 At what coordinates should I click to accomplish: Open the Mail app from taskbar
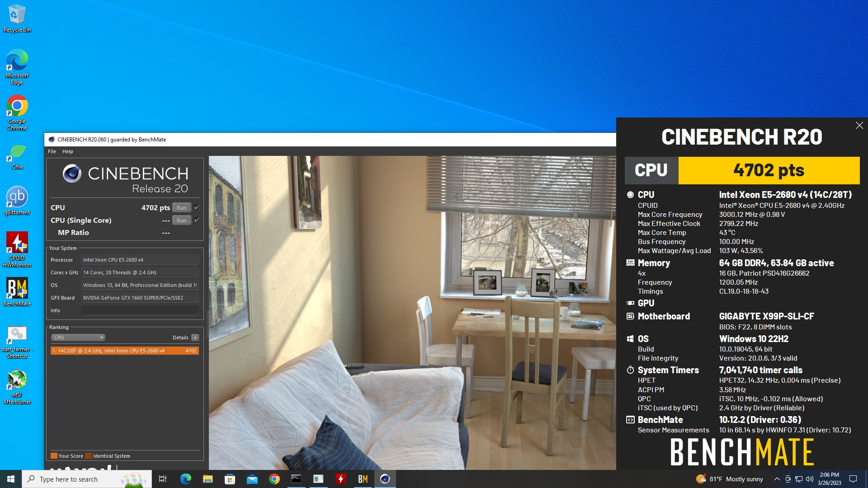(252, 479)
